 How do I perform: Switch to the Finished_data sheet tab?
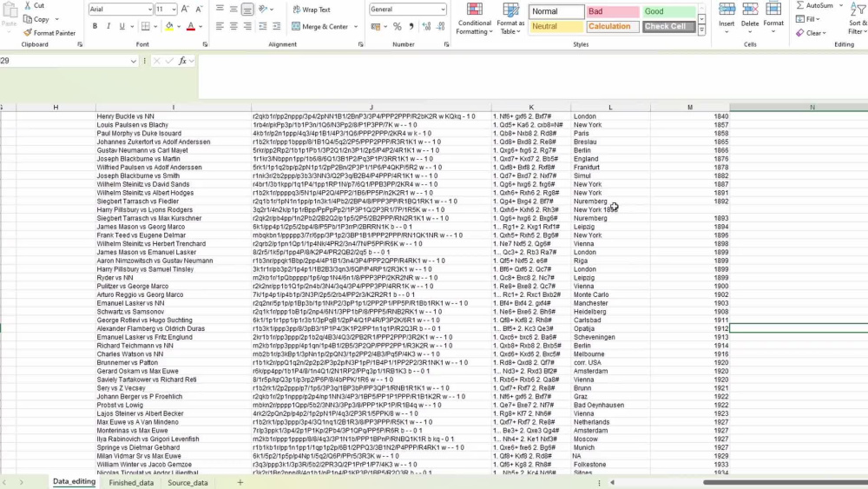pyautogui.click(x=131, y=483)
